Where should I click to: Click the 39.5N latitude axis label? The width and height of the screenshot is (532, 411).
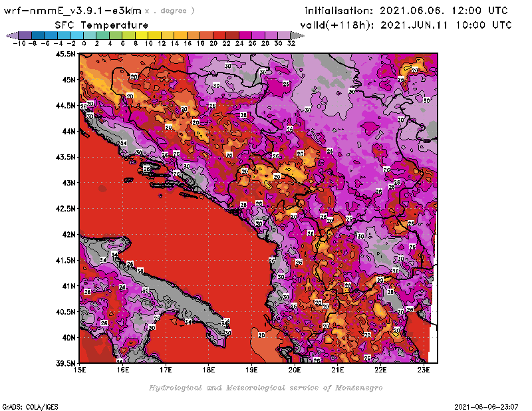point(65,364)
